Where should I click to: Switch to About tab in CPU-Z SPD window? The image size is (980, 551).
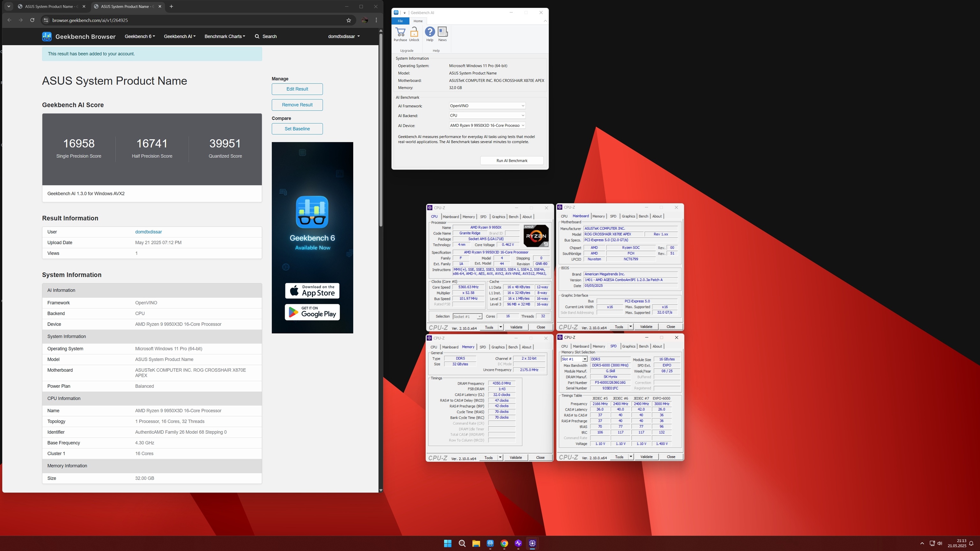[x=657, y=346]
